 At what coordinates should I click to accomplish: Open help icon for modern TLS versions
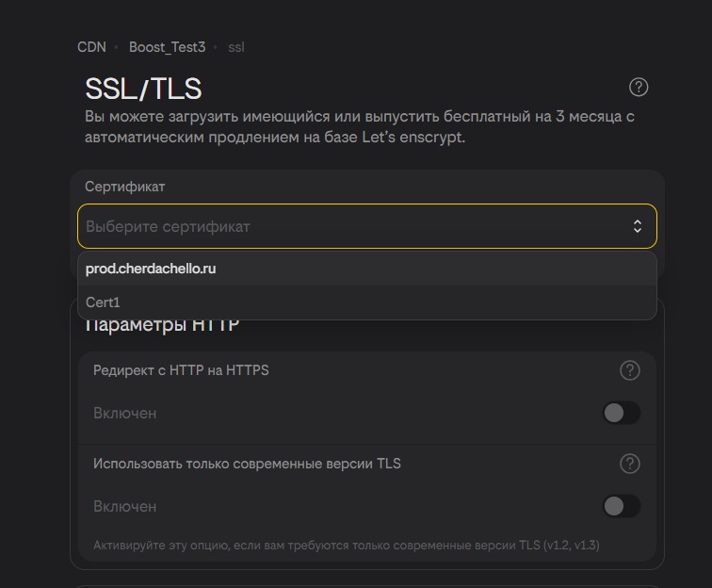click(x=630, y=464)
